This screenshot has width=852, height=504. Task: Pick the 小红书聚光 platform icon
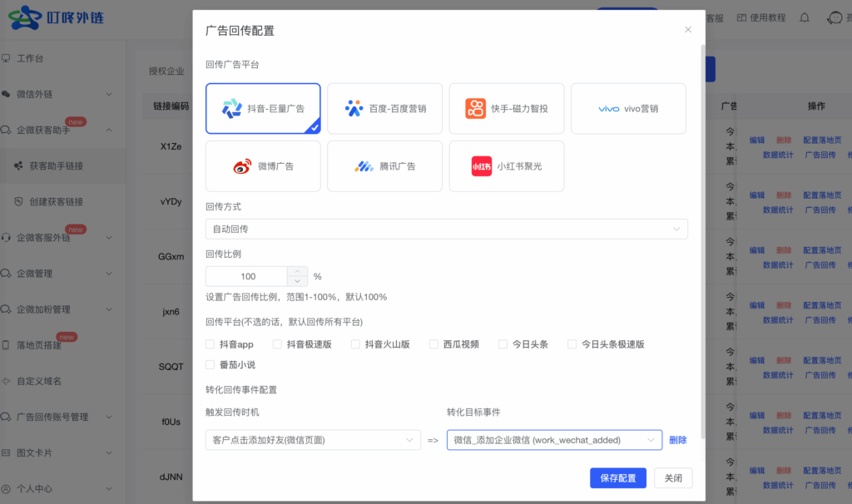pyautogui.click(x=482, y=166)
